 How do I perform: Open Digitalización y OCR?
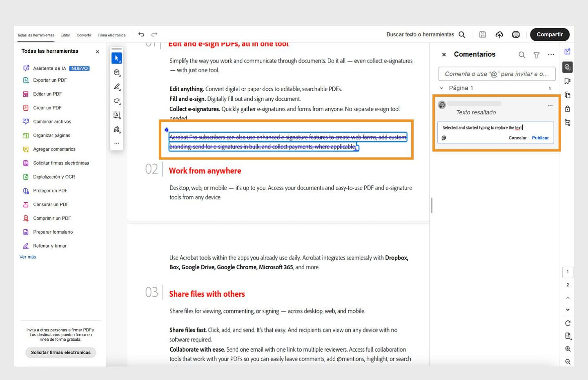49,177
